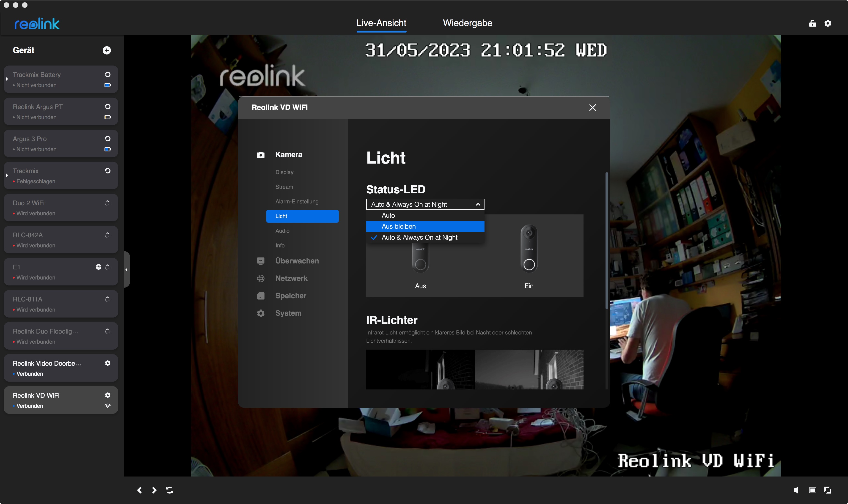Enter fullscreen using bottom-right expand icon
The image size is (848, 504).
(828, 490)
